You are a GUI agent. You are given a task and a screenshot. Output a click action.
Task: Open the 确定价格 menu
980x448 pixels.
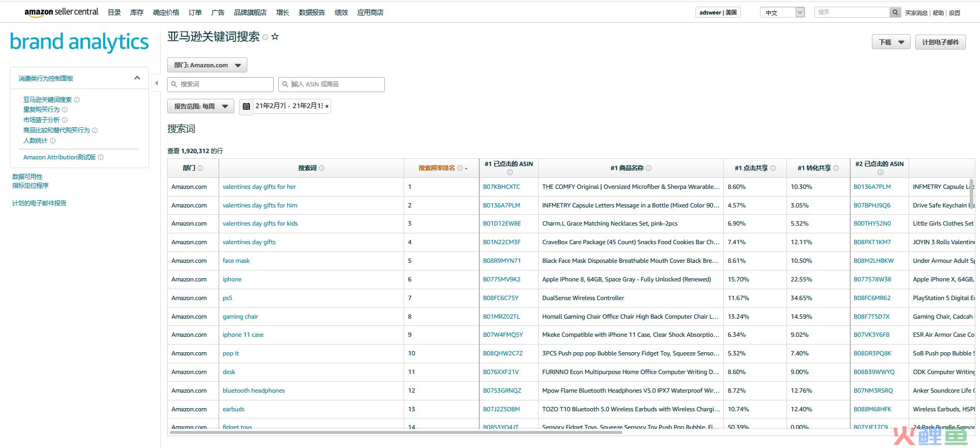(x=166, y=12)
